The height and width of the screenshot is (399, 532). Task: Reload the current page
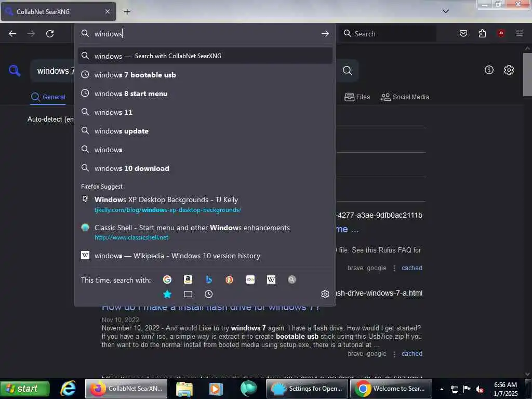50,34
